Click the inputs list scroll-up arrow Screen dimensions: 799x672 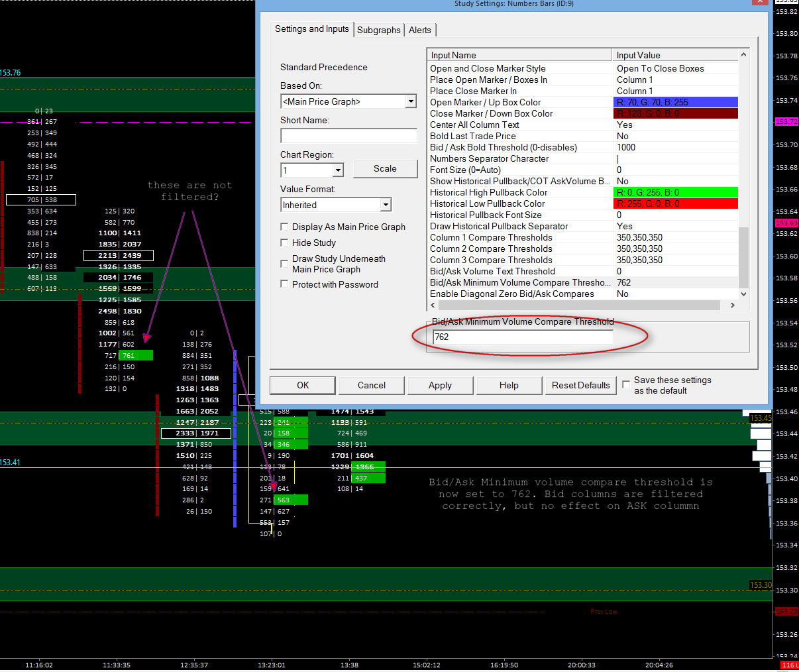(x=743, y=55)
